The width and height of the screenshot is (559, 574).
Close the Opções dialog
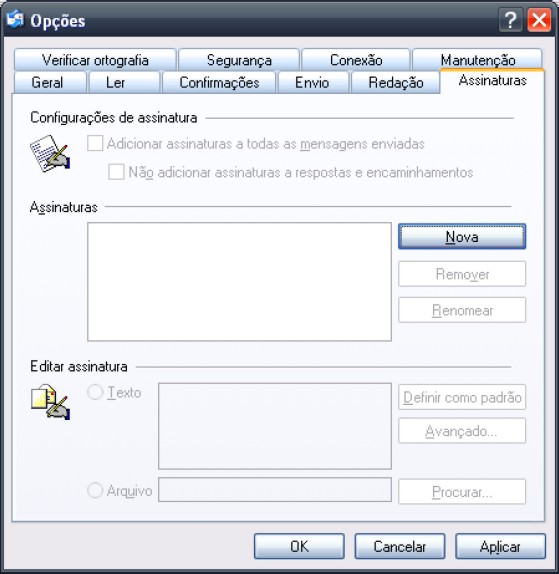point(539,20)
